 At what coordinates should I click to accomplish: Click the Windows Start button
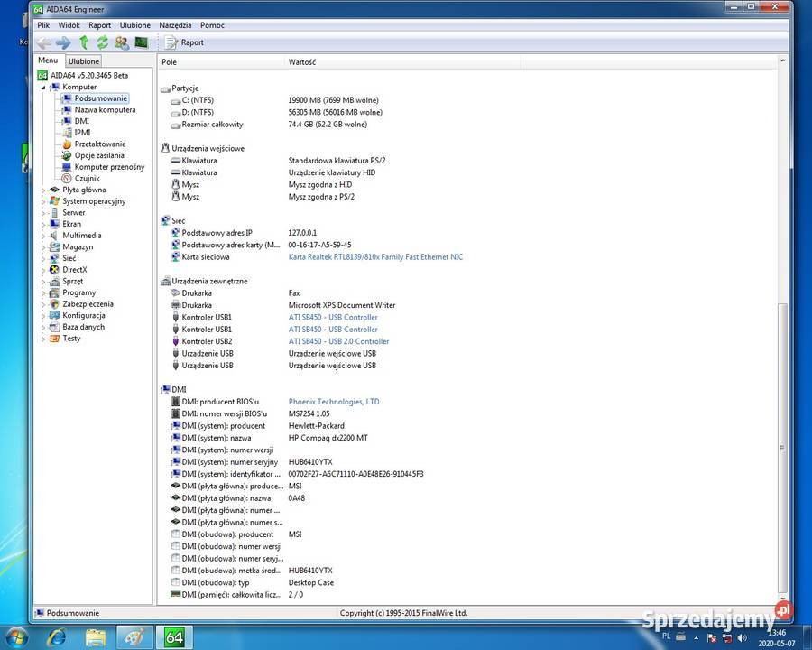coord(16,637)
